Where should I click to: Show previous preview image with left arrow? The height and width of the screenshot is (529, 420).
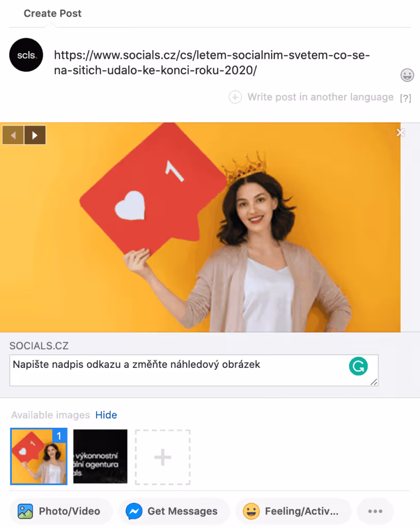coord(13,135)
